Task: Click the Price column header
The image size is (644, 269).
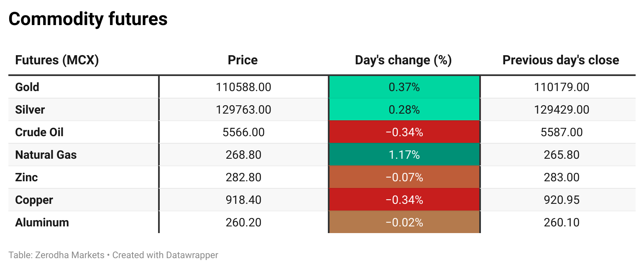Action: click(243, 60)
